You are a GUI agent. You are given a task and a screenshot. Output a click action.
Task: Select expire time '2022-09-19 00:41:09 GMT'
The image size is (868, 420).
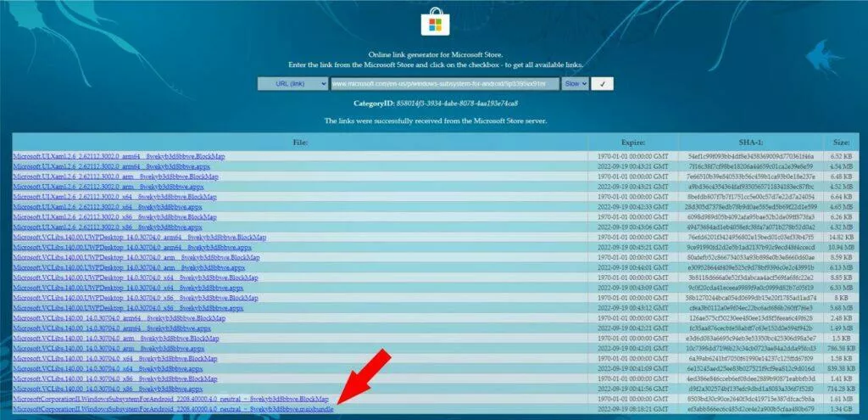click(x=632, y=368)
